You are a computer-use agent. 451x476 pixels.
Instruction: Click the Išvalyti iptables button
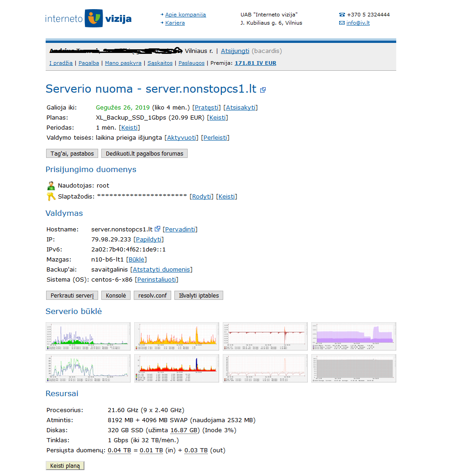coord(199,295)
